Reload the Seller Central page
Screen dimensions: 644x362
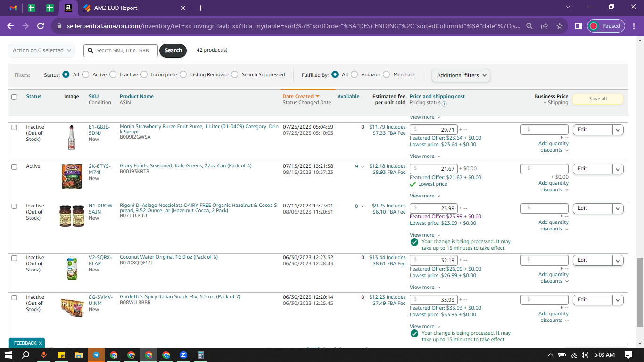(x=41, y=26)
